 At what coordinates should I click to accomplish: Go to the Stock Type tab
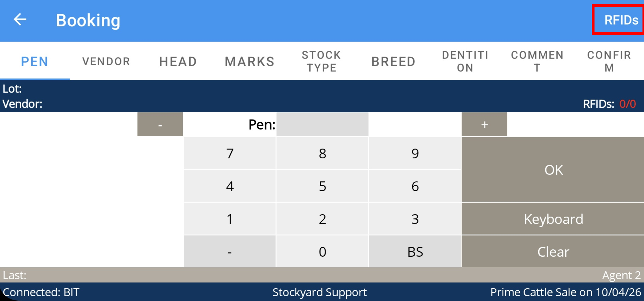click(322, 61)
